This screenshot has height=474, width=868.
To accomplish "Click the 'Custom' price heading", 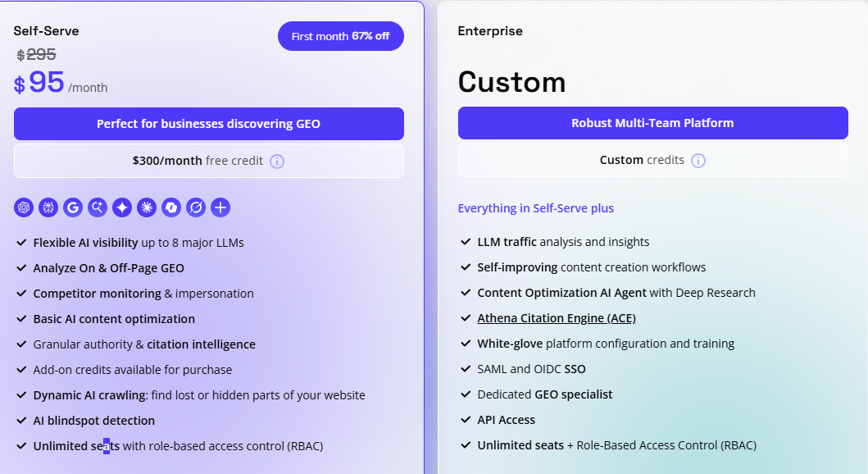I will tap(511, 82).
